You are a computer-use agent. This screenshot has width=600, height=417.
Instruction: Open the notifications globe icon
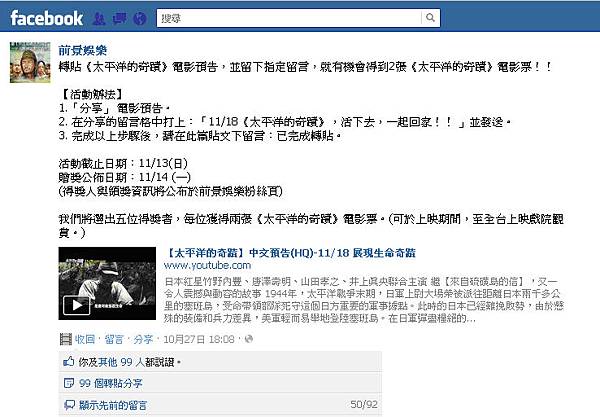140,18
